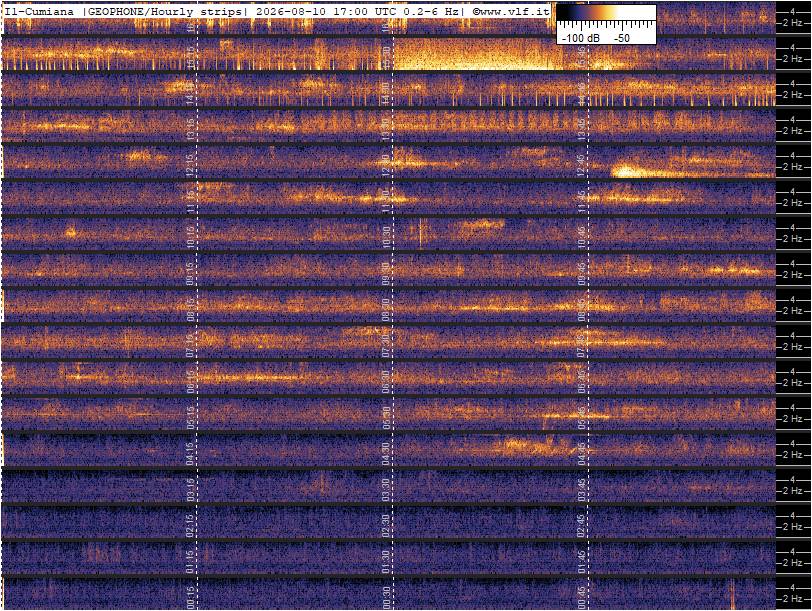Image resolution: width=812 pixels, height=611 pixels.
Task: Click the 03:45 time marker
Action: pos(582,489)
